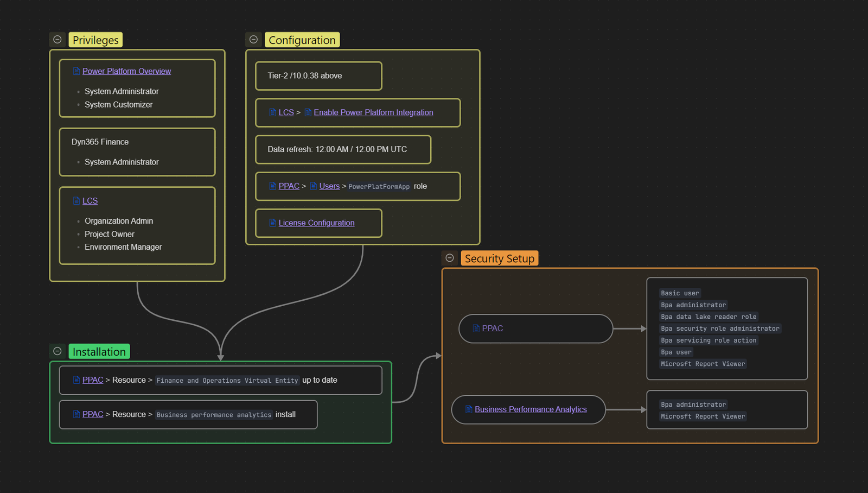The height and width of the screenshot is (493, 868).
Task: Click the Business performance analytics code label
Action: pyautogui.click(x=214, y=415)
